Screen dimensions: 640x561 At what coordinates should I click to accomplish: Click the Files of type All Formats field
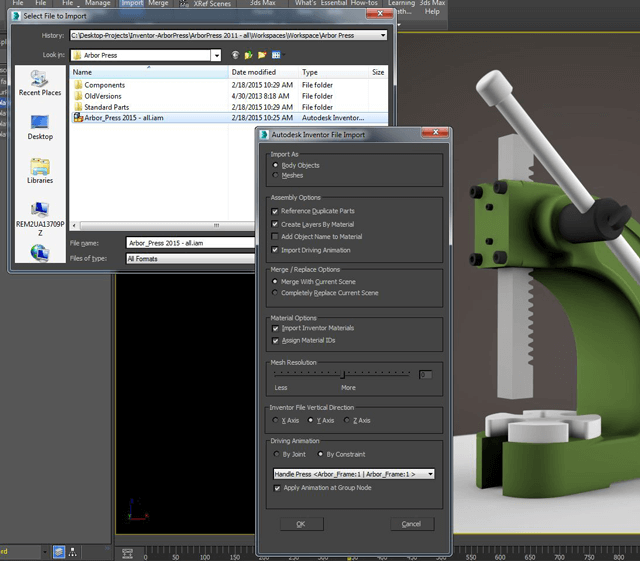click(191, 259)
